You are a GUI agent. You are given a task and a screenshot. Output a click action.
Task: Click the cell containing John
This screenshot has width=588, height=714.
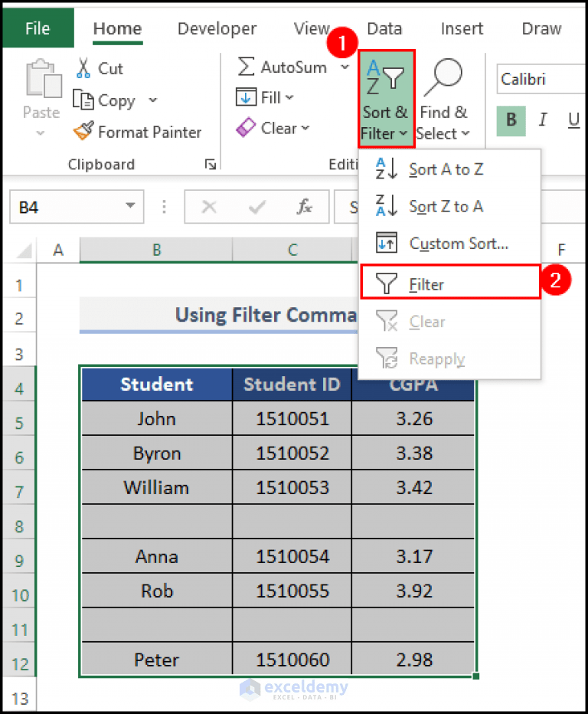[x=156, y=418]
